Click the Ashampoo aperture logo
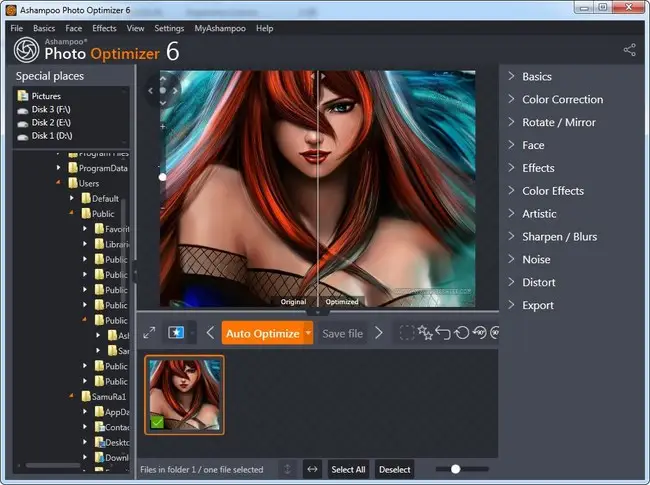This screenshot has width=650, height=485. coord(27,50)
